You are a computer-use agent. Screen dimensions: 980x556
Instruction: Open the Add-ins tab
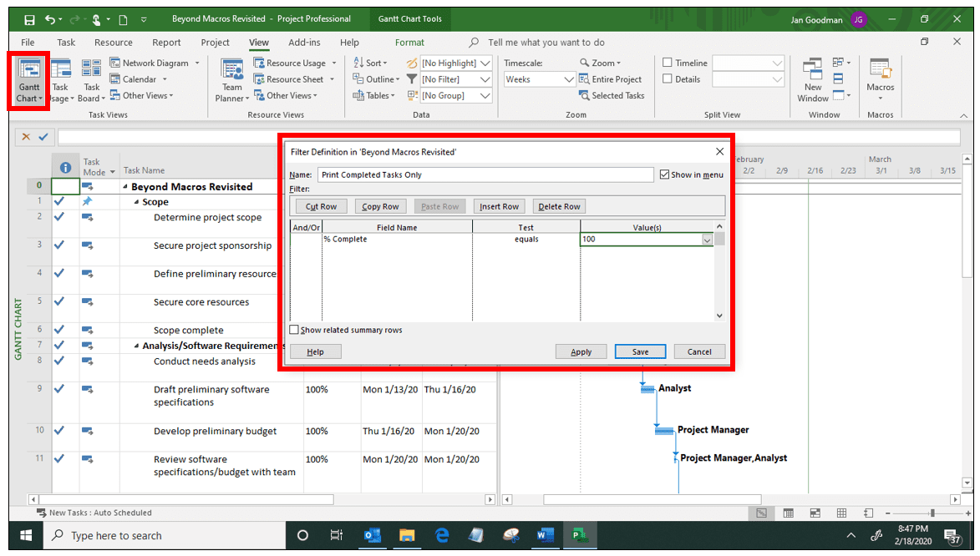304,43
